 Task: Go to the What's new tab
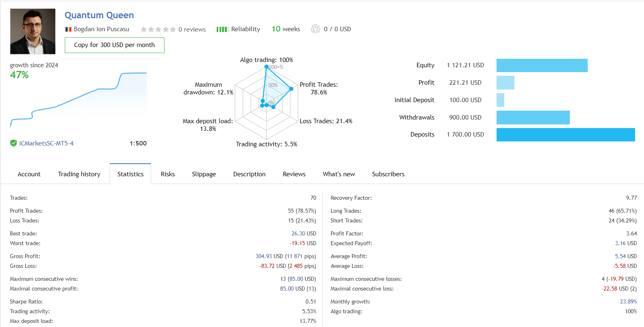[339, 174]
